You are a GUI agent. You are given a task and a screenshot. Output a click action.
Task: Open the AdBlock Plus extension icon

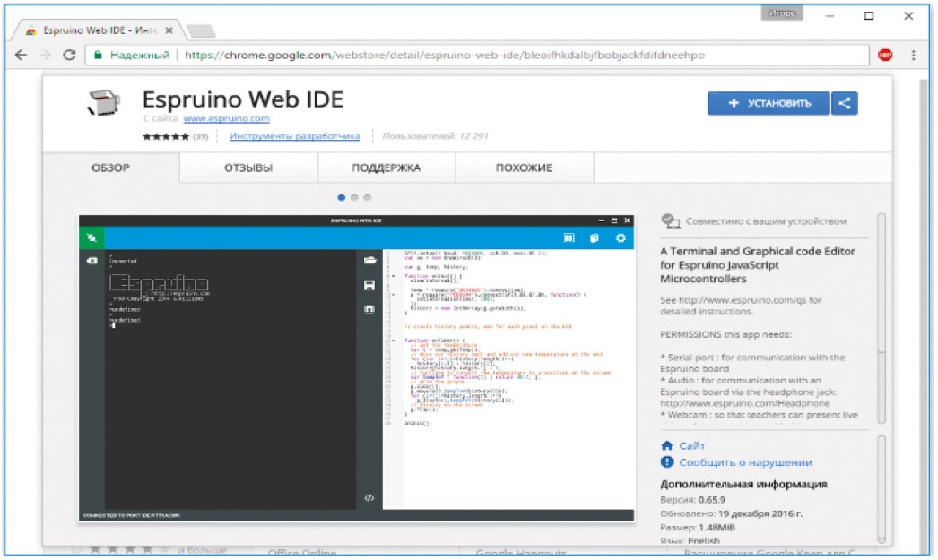point(885,55)
